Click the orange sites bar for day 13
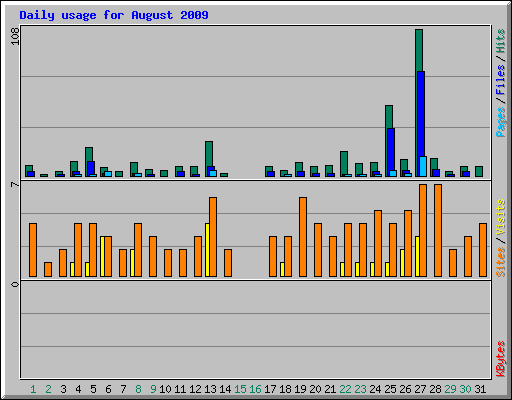Viewport: 512px width, 400px height. point(213,237)
